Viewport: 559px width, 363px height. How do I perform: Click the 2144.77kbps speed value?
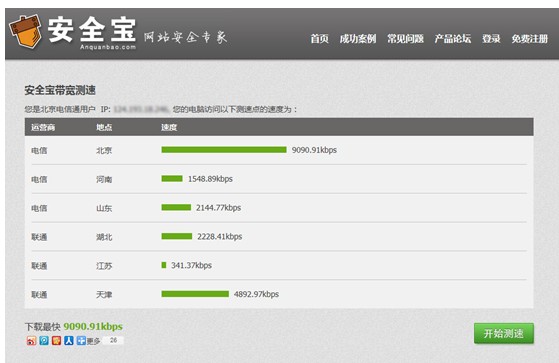coord(219,208)
